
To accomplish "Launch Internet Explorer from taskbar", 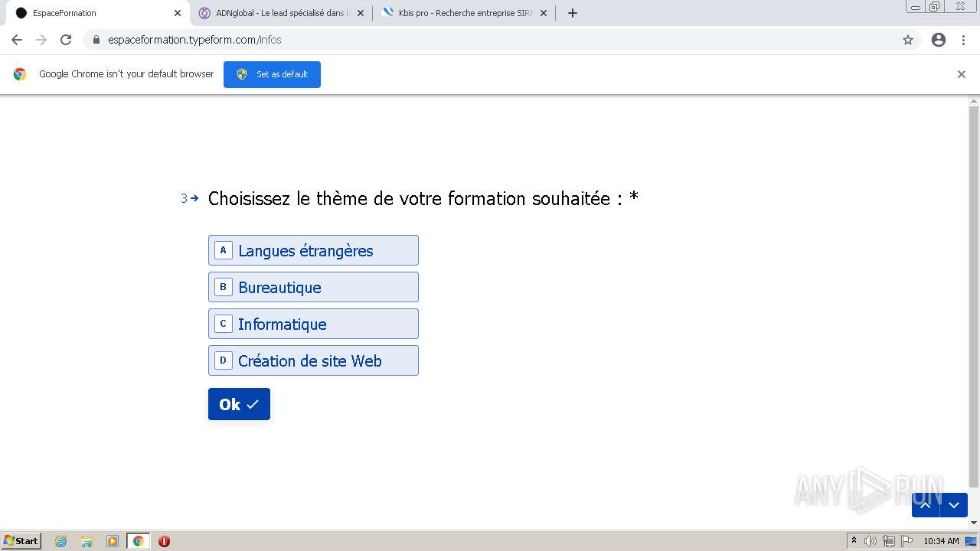I will (x=61, y=541).
